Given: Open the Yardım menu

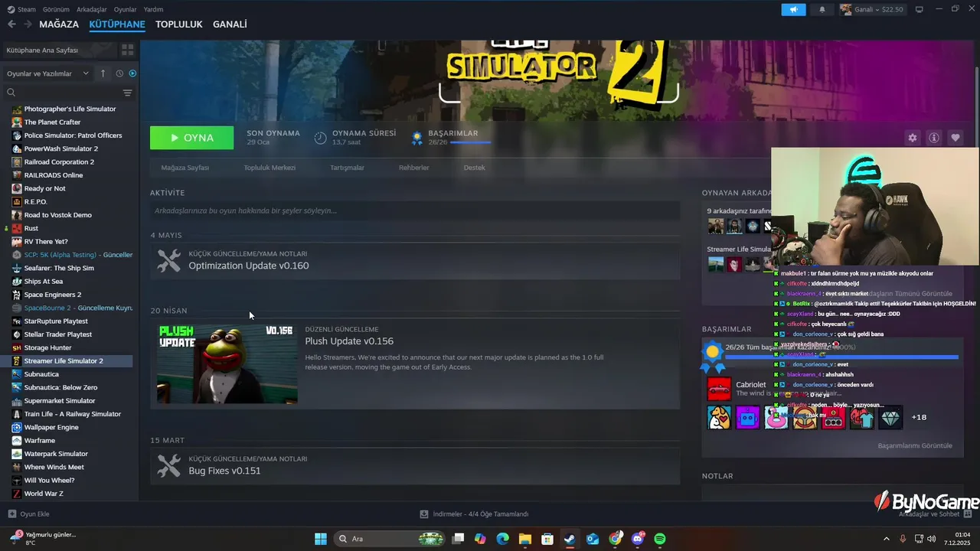Looking at the screenshot, I should click(x=154, y=9).
